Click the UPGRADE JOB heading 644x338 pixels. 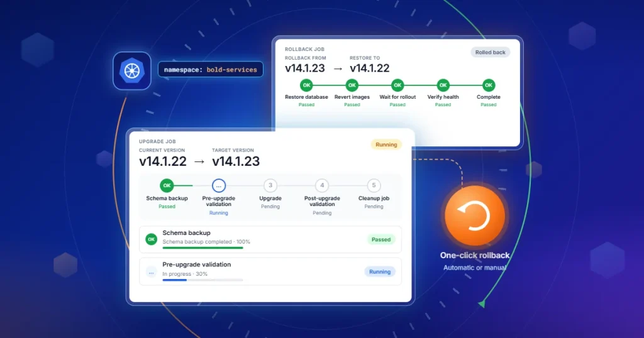pyautogui.click(x=157, y=141)
